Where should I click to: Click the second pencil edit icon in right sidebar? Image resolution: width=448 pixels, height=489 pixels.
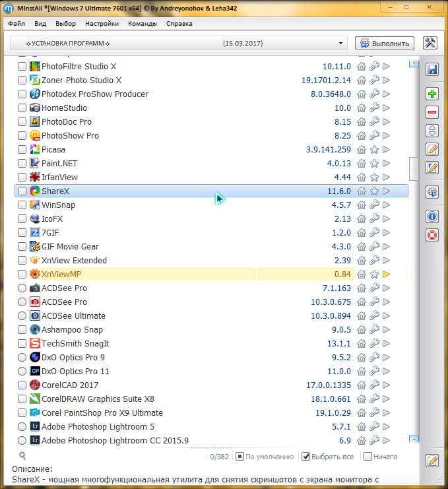click(432, 168)
